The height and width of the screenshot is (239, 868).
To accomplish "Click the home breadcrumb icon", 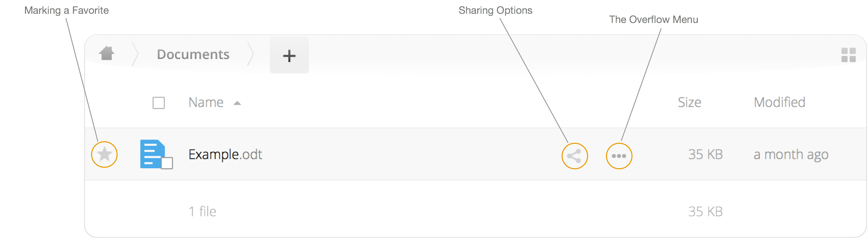I will click(x=106, y=54).
